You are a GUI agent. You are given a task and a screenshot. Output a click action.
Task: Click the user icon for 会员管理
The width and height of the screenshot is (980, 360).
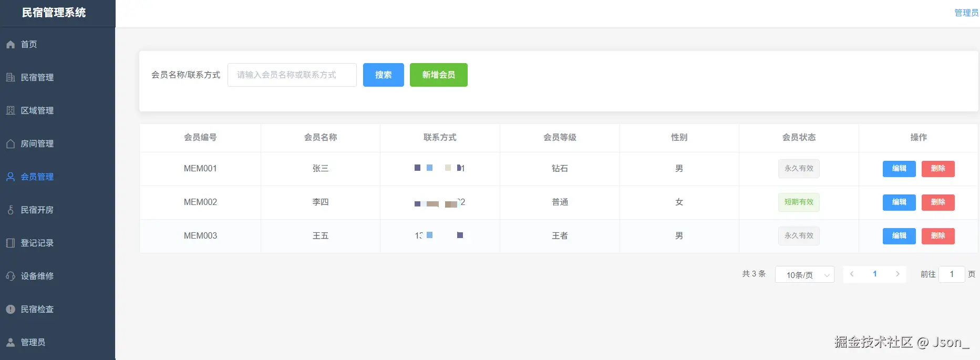click(x=11, y=177)
